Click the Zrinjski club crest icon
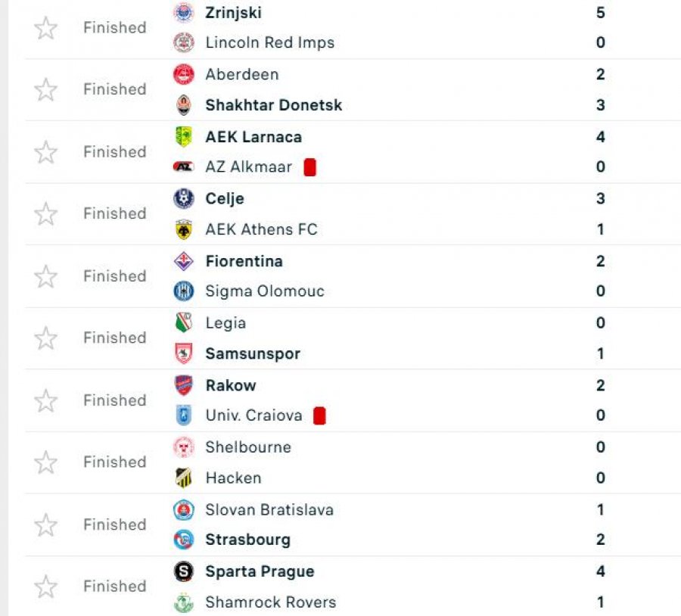The image size is (681, 616). [x=183, y=13]
